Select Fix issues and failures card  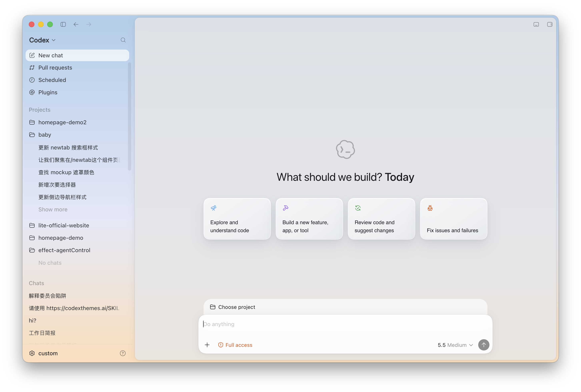tap(453, 219)
